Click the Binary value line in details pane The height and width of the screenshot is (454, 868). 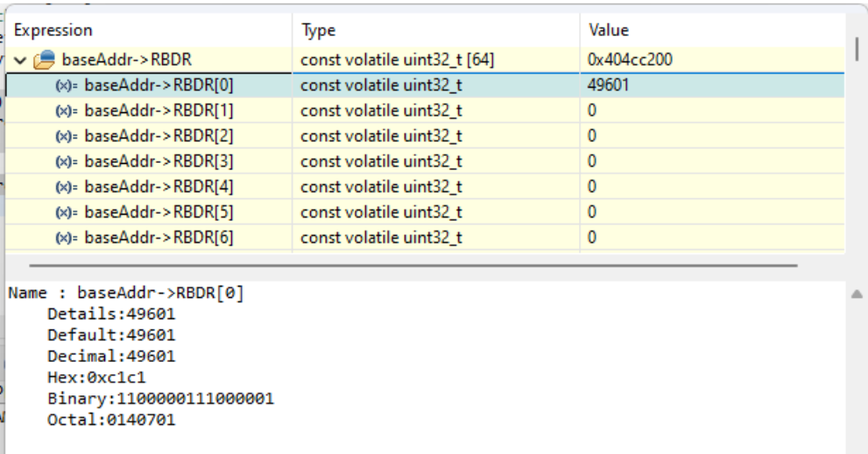click(161, 397)
